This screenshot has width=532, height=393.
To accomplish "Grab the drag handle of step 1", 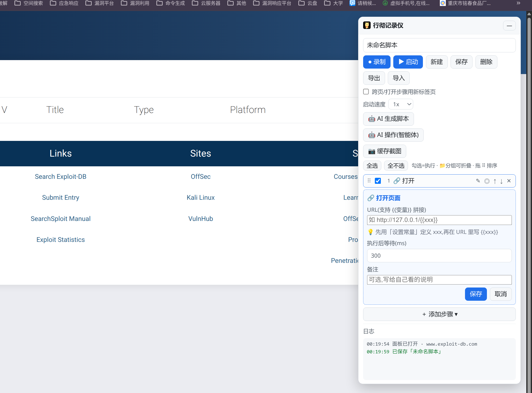I will point(369,181).
